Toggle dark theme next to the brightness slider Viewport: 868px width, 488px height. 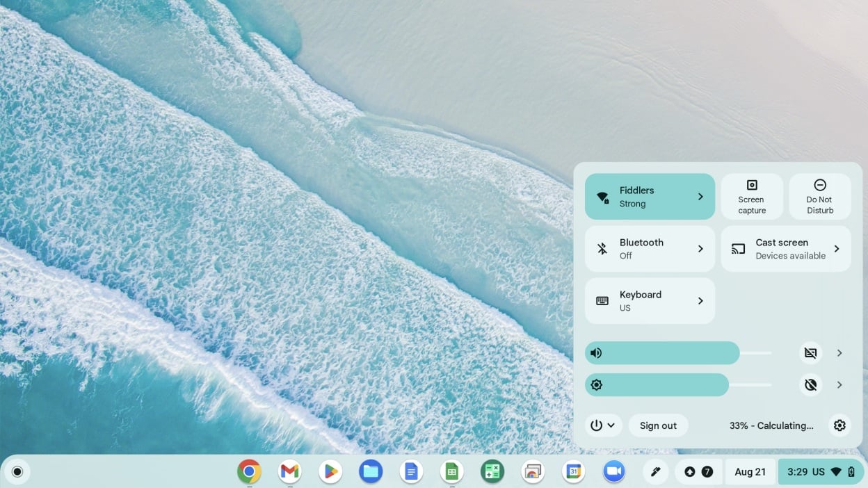810,384
